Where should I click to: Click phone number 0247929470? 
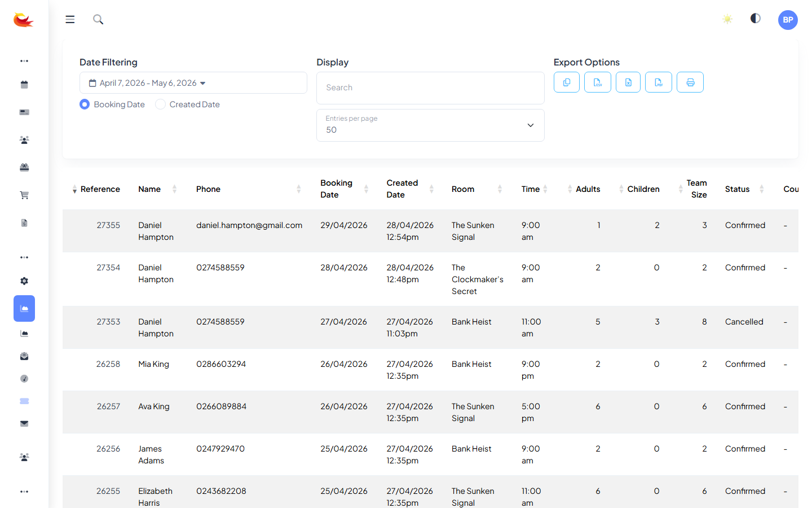(220, 449)
